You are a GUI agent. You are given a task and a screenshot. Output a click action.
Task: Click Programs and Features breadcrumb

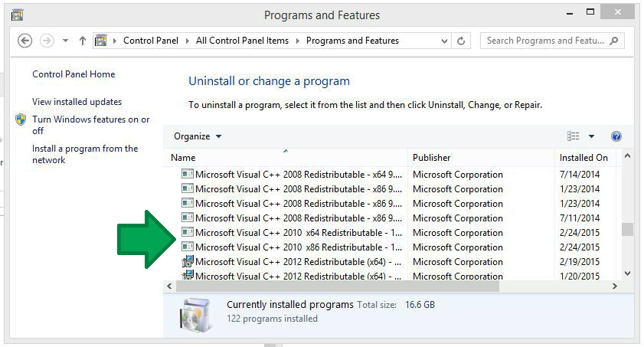click(x=352, y=41)
